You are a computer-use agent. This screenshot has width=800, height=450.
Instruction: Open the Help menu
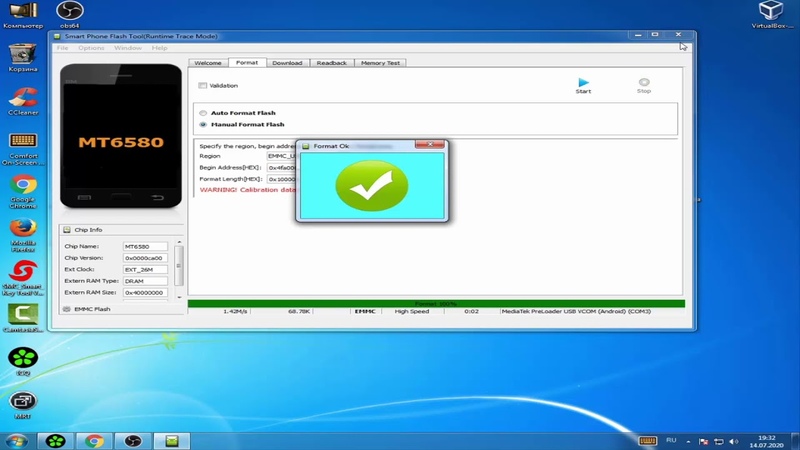tap(159, 48)
